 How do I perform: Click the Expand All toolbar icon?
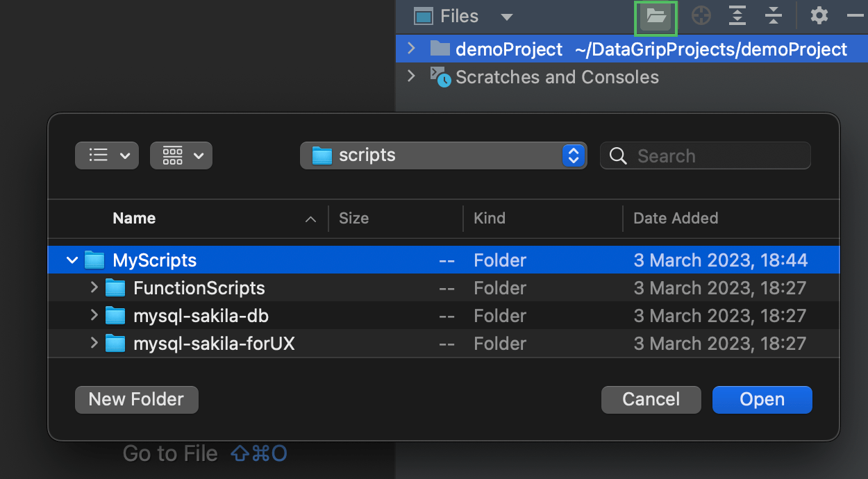point(737,16)
